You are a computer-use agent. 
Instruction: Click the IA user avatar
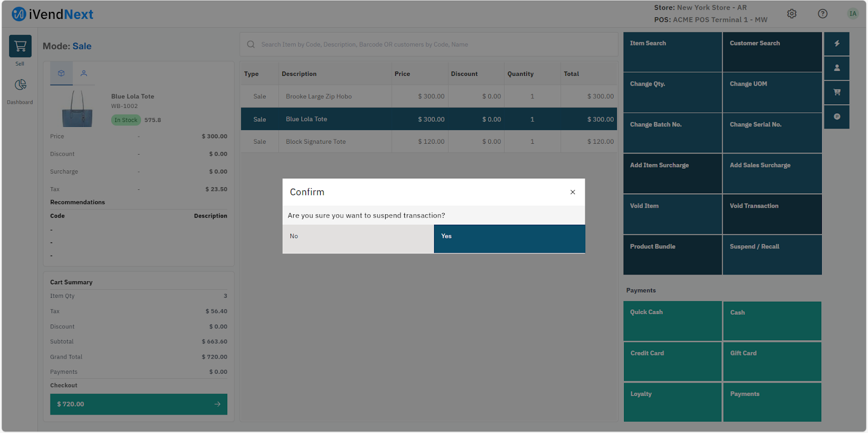[853, 14]
